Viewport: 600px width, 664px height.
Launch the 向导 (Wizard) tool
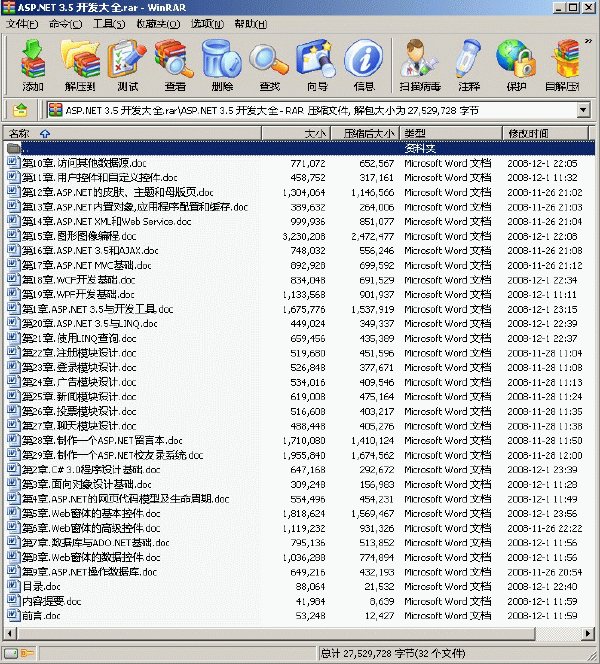pos(317,65)
